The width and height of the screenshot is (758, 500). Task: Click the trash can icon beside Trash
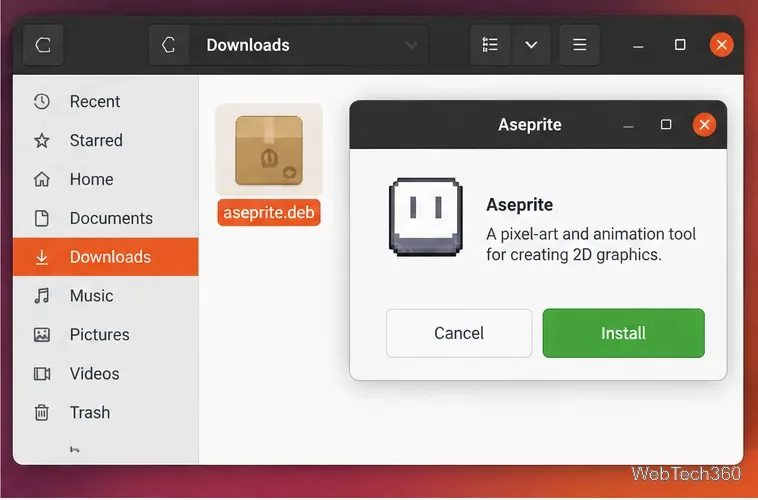coord(42,413)
